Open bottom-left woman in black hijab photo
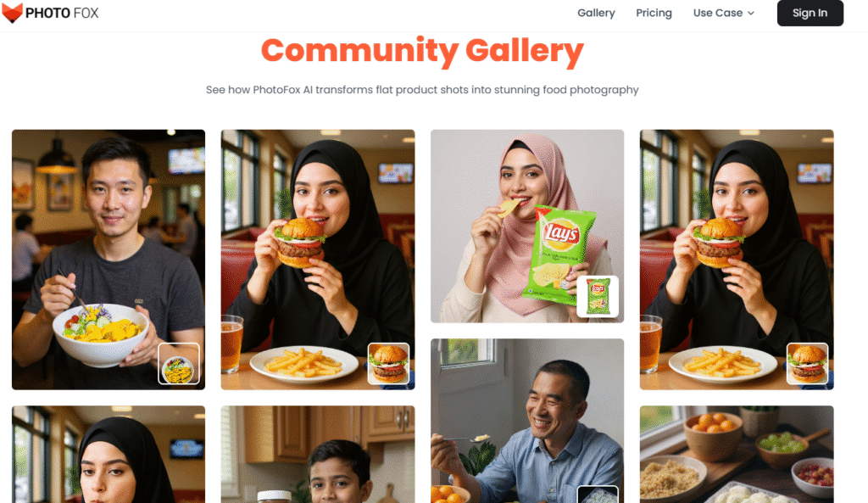This screenshot has width=868, height=503. 108,455
